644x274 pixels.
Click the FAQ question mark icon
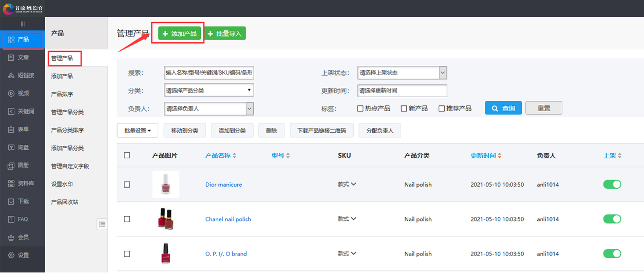click(x=11, y=220)
